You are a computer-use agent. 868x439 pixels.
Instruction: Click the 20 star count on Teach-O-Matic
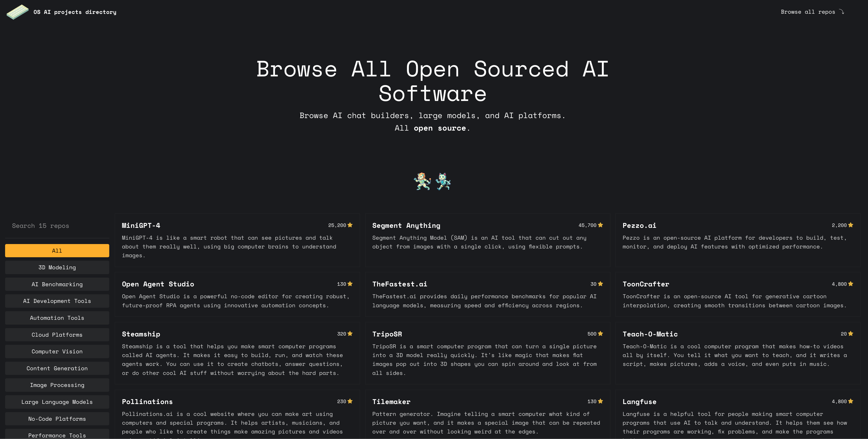843,334
